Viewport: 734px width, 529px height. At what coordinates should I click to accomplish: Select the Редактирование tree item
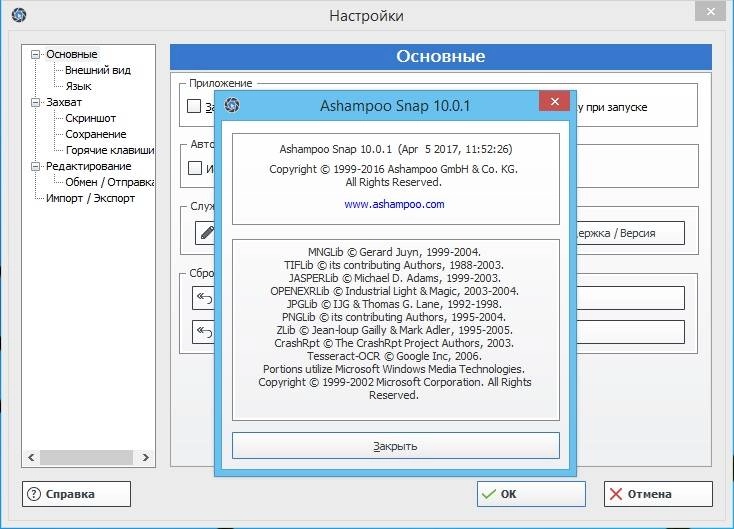88,166
